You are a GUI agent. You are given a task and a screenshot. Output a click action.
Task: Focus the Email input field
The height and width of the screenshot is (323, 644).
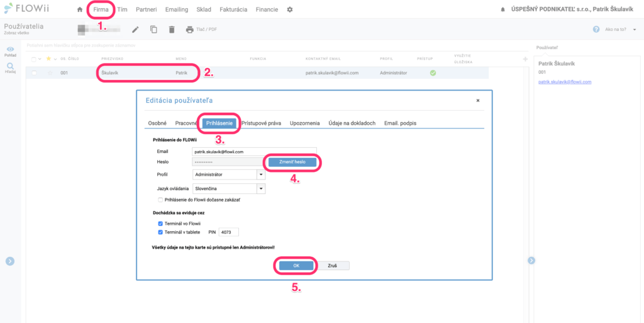coord(255,152)
